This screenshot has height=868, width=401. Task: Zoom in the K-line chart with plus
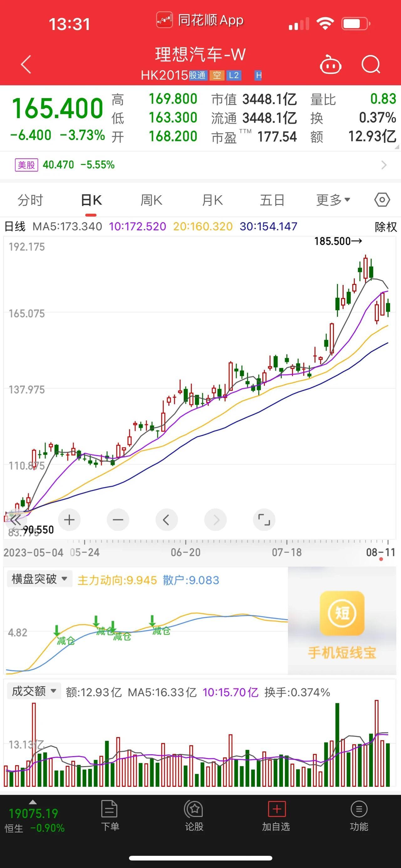pyautogui.click(x=69, y=520)
